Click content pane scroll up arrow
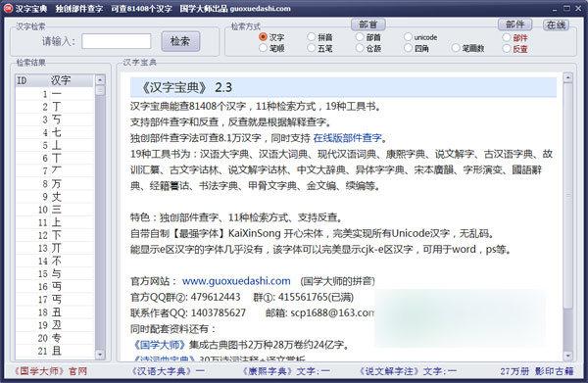 [567, 77]
